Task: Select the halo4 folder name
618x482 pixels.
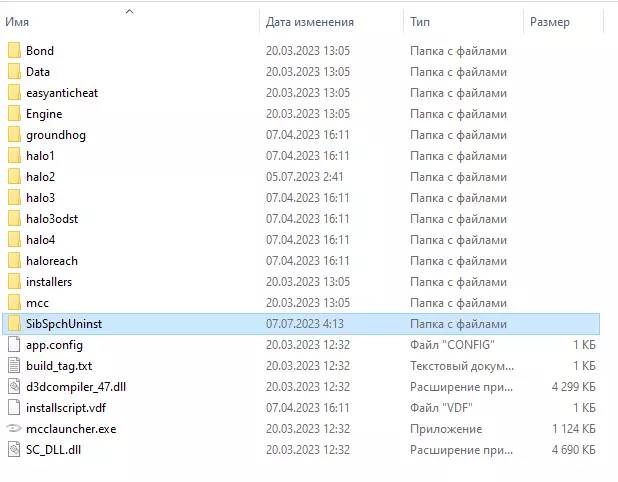Action: point(41,240)
